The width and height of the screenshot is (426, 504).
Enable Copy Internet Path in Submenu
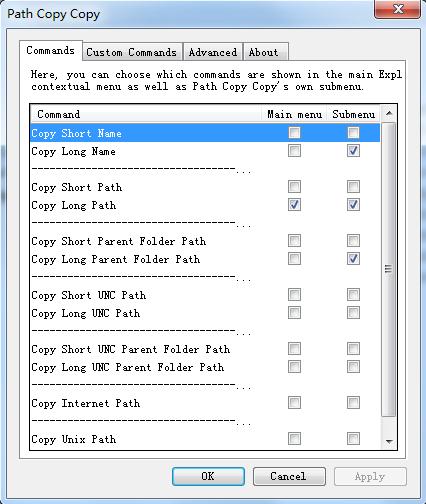pyautogui.click(x=353, y=403)
